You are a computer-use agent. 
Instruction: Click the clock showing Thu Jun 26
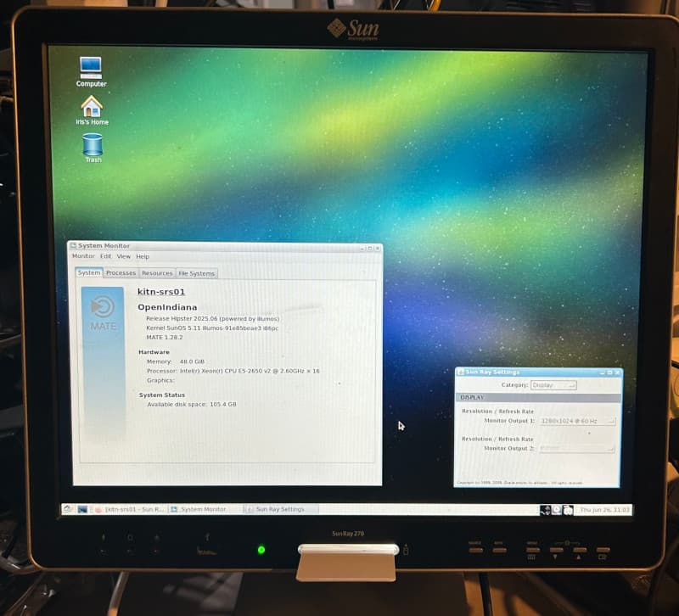click(604, 509)
